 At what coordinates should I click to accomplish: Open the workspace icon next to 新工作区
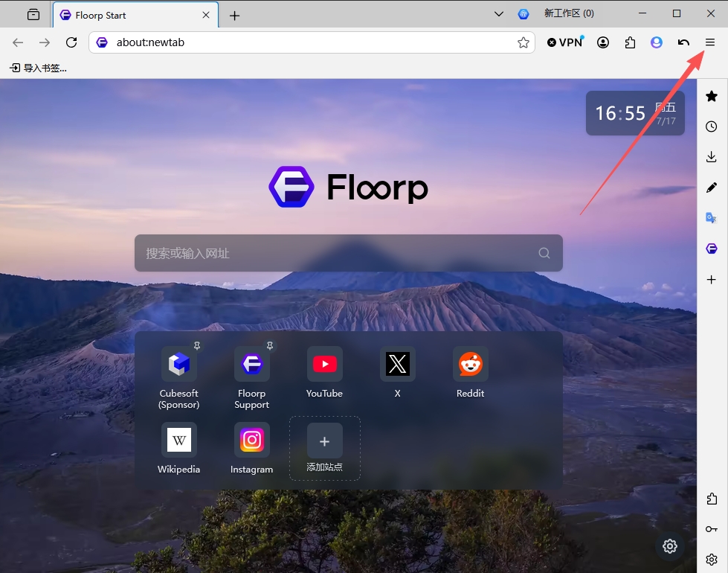tap(524, 14)
